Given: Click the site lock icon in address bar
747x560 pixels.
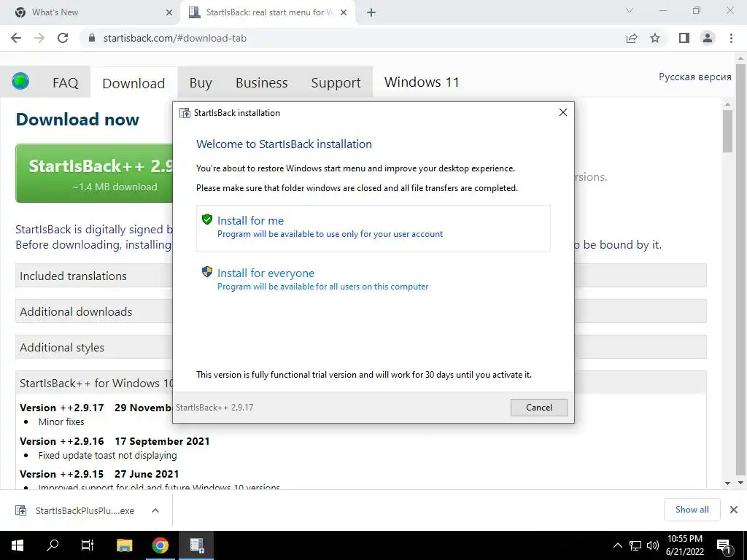Looking at the screenshot, I should click(x=92, y=38).
